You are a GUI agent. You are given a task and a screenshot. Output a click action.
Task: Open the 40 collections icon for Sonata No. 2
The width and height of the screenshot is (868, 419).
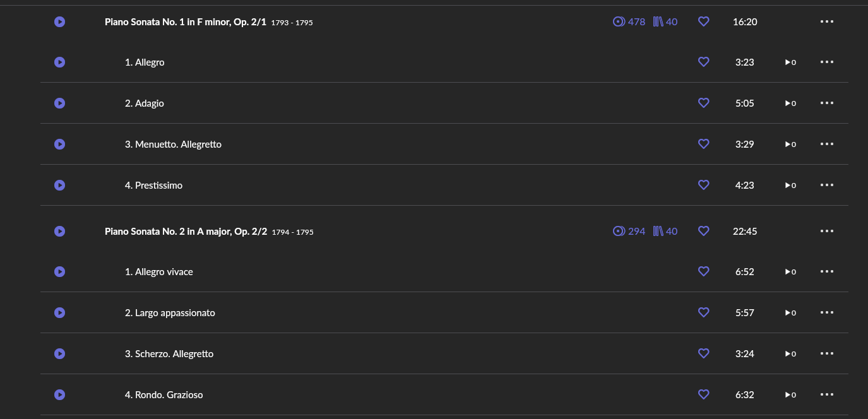coord(665,232)
